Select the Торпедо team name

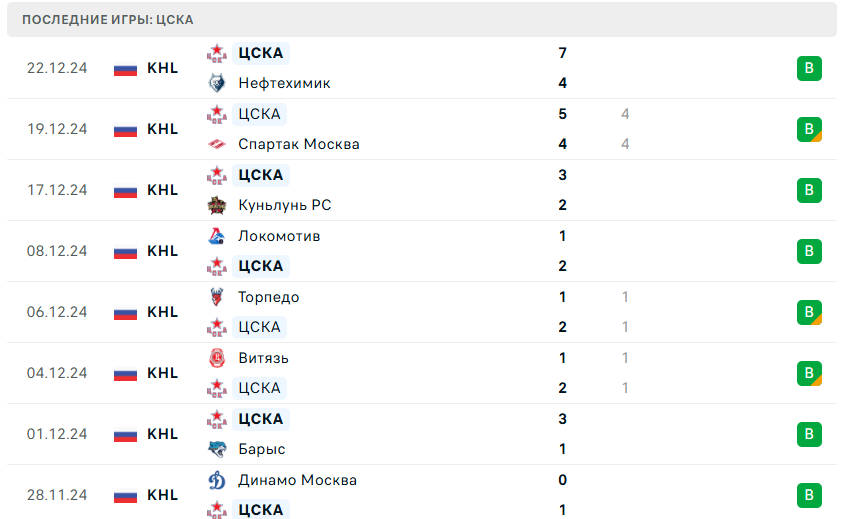click(x=268, y=297)
